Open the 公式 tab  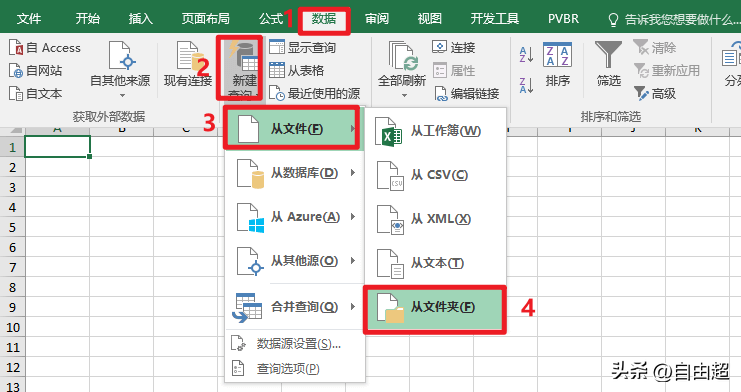[271, 18]
